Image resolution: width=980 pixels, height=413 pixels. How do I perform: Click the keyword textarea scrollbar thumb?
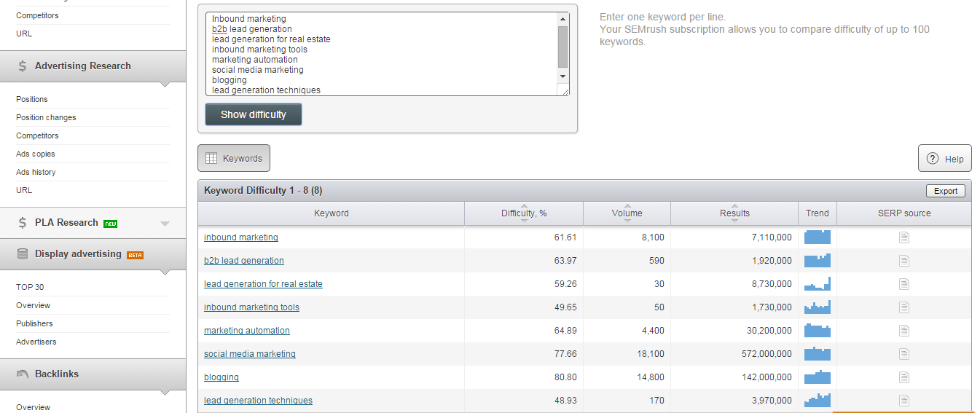click(x=562, y=47)
